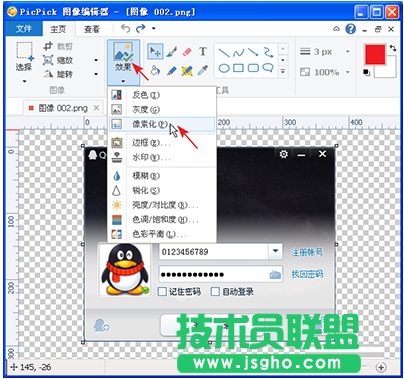Choose the rounded rectangle shape
Viewport: 404px width, 379px height.
tap(253, 68)
